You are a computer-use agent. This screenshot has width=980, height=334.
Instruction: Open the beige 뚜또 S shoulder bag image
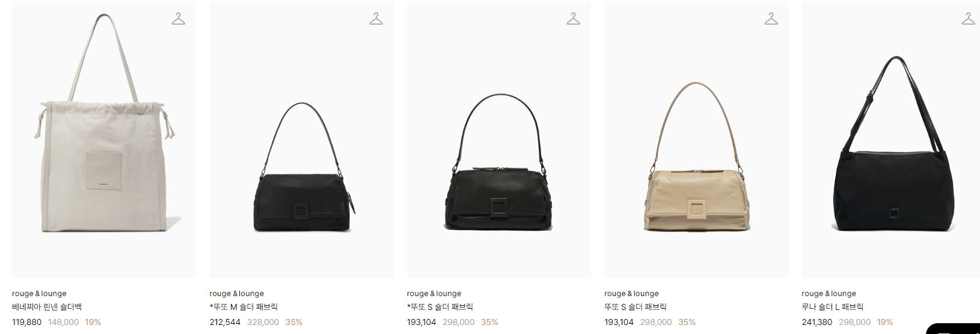coord(696,140)
